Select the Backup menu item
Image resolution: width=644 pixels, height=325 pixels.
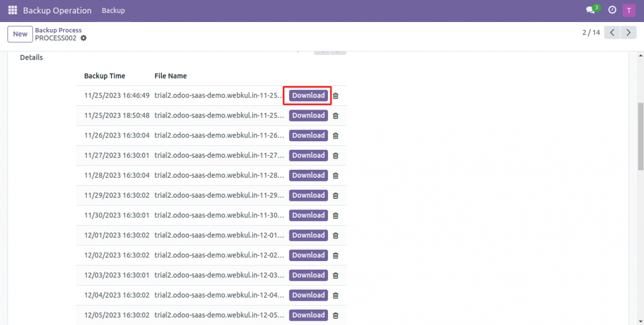[x=113, y=10]
